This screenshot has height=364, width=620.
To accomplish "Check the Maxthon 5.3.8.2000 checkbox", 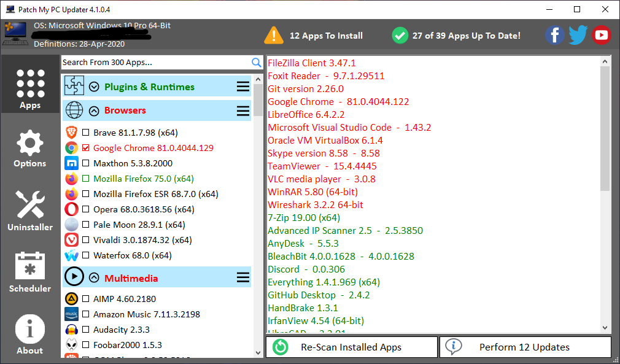I will 85,163.
